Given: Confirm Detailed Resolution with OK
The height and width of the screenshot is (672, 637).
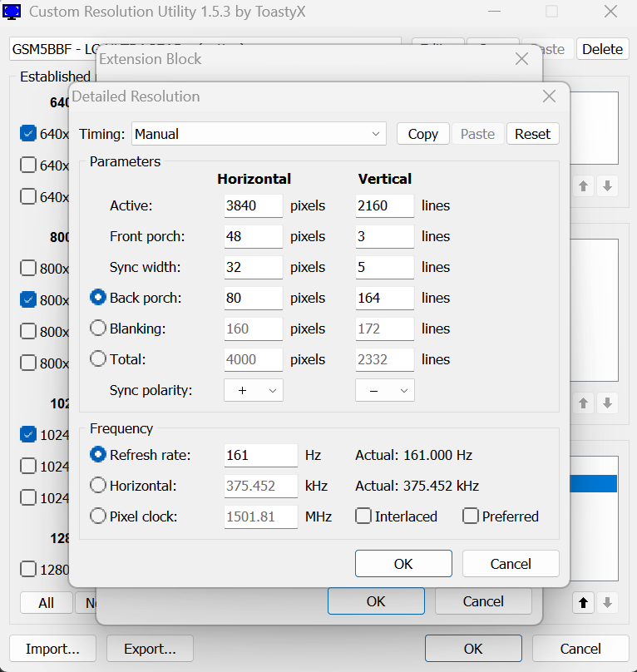Looking at the screenshot, I should (x=403, y=564).
